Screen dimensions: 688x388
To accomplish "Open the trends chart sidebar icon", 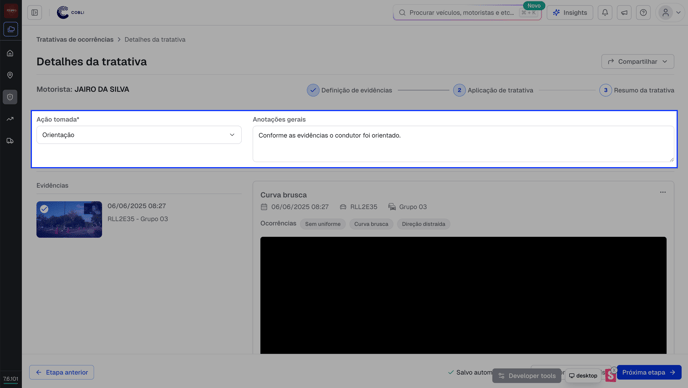I will coord(10,119).
